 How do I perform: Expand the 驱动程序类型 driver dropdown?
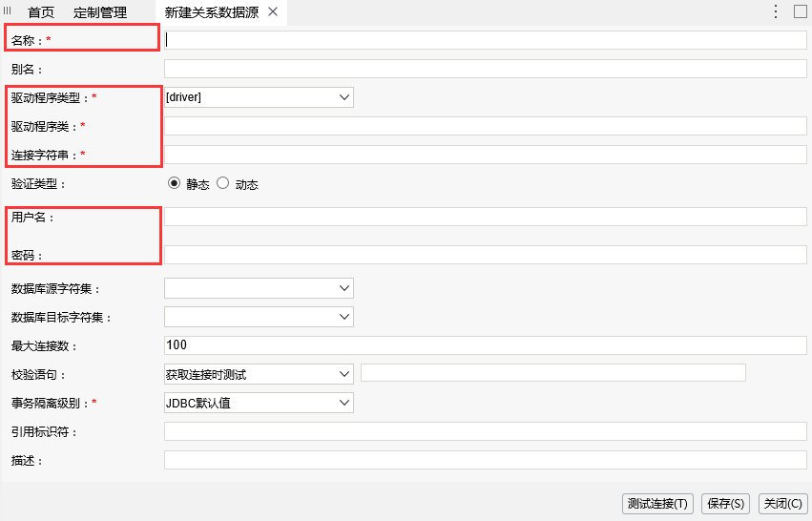[259, 97]
